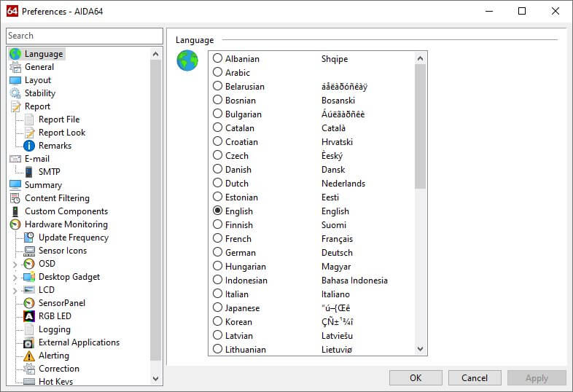Click the External Applications icon
The height and width of the screenshot is (392, 573).
[29, 342]
